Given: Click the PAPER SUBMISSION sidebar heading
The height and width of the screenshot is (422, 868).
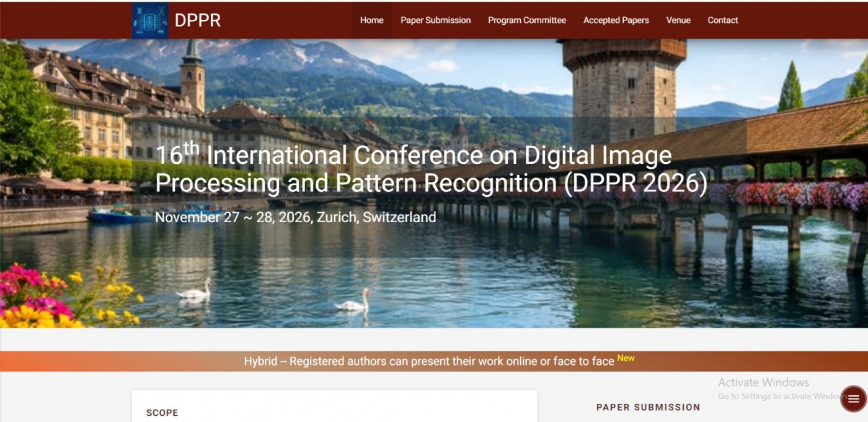Looking at the screenshot, I should [x=649, y=407].
